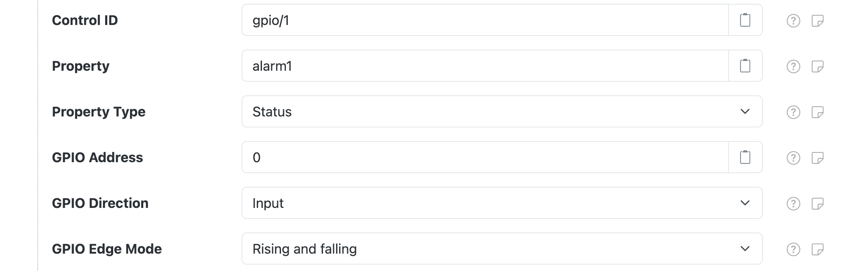Select the GPIO Address input field
The width and height of the screenshot is (868, 271).
(466, 157)
